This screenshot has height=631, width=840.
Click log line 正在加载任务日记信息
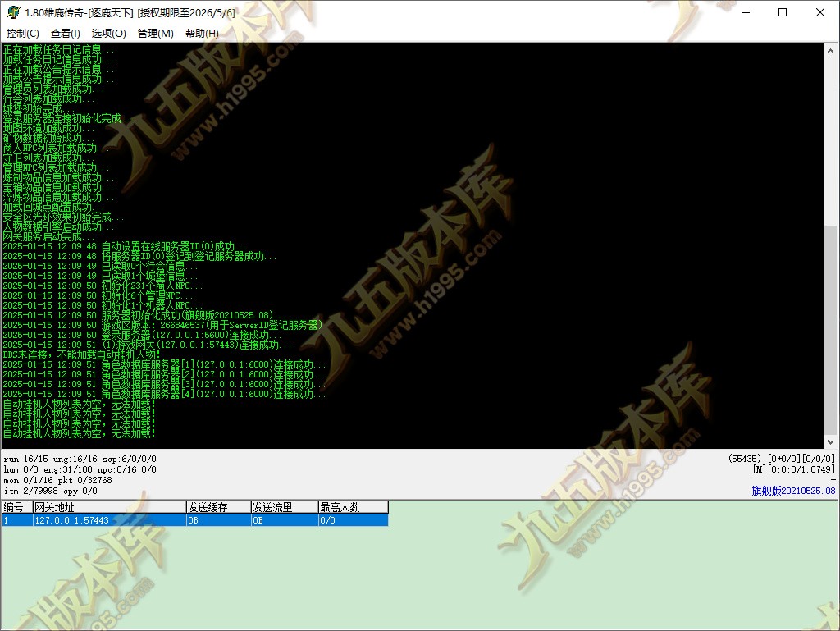coord(58,49)
